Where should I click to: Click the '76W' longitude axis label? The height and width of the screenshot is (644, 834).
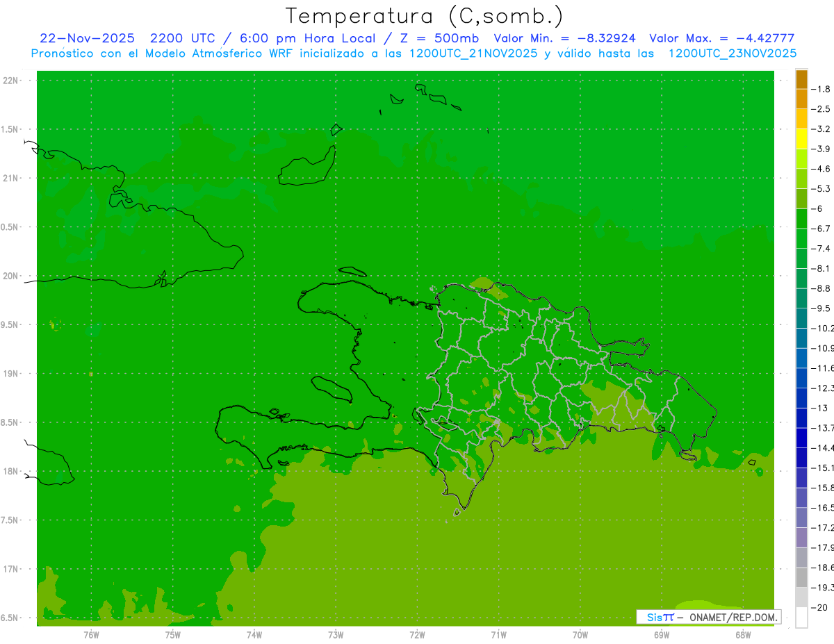click(x=91, y=635)
